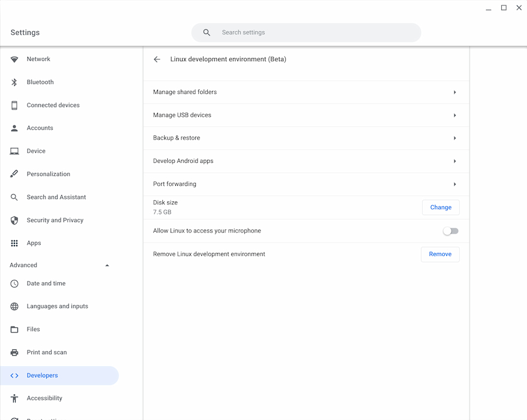Image resolution: width=527 pixels, height=420 pixels.
Task: Click the Accounts person icon
Action: click(x=14, y=128)
